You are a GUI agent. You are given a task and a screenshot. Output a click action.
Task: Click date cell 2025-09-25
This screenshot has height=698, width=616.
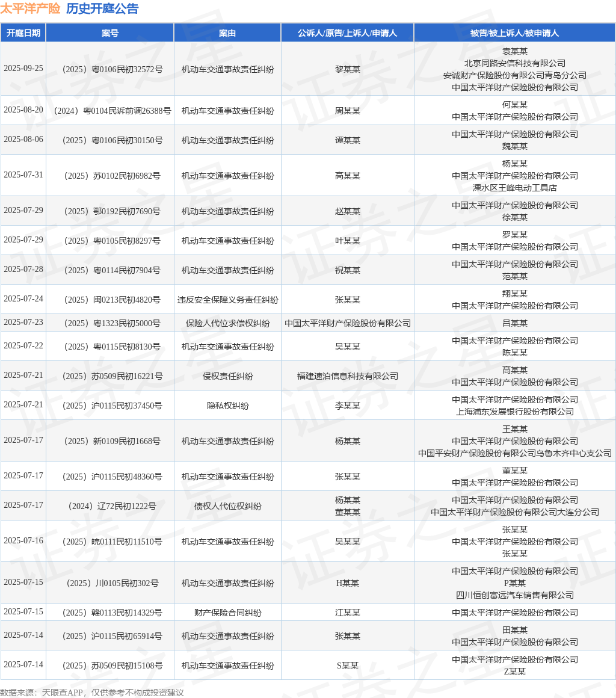click(x=23, y=69)
